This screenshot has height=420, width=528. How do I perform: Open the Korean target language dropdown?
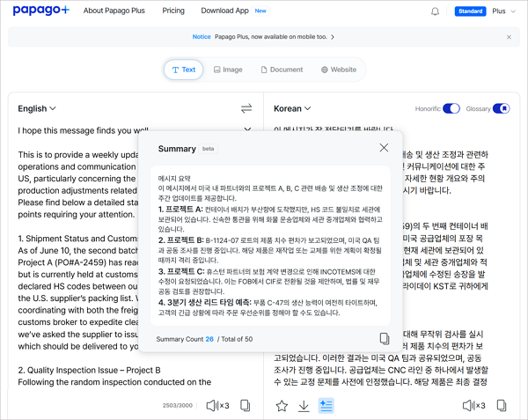(292, 108)
